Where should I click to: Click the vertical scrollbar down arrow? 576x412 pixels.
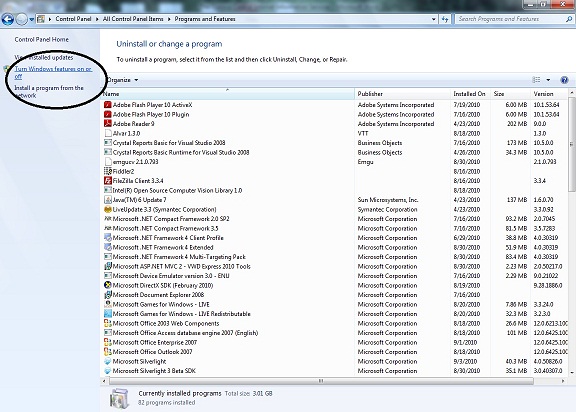(x=572, y=372)
